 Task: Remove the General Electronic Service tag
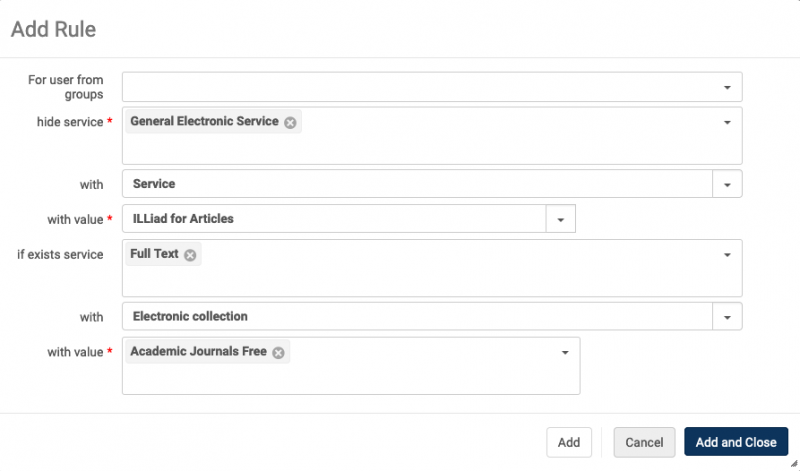(x=290, y=122)
